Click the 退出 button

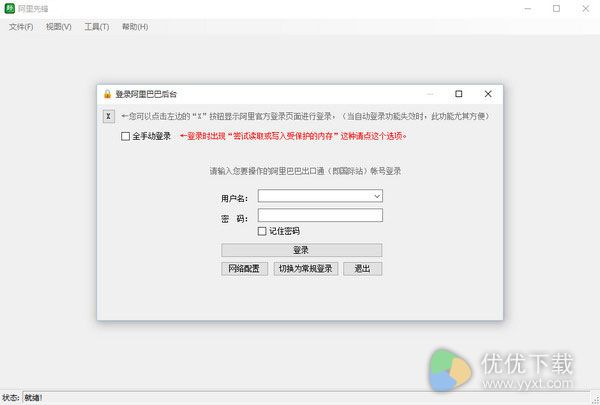tap(362, 269)
